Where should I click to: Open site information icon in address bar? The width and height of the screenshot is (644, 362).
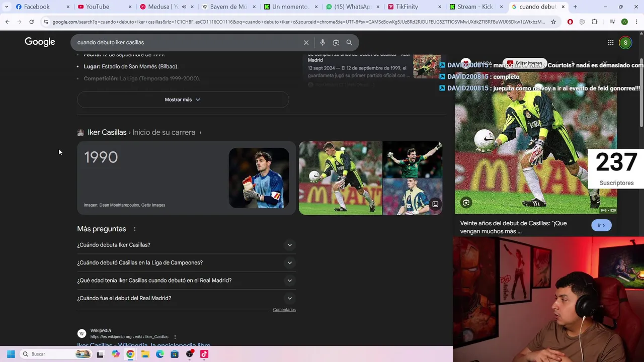point(46,22)
